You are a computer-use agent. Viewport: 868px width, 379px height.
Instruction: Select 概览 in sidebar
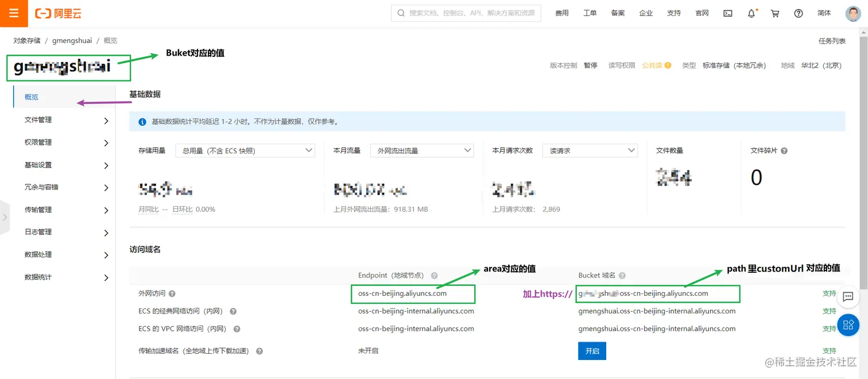pyautogui.click(x=64, y=97)
